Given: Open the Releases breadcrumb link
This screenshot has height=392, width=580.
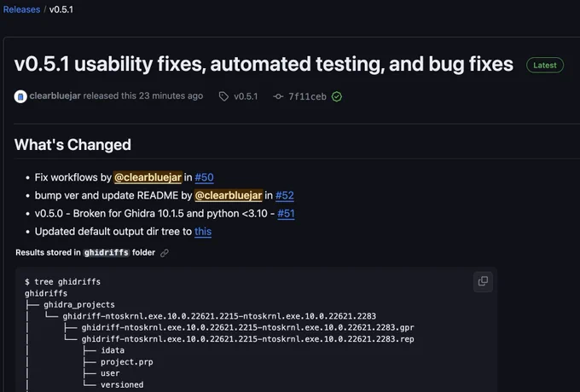Looking at the screenshot, I should (x=21, y=9).
